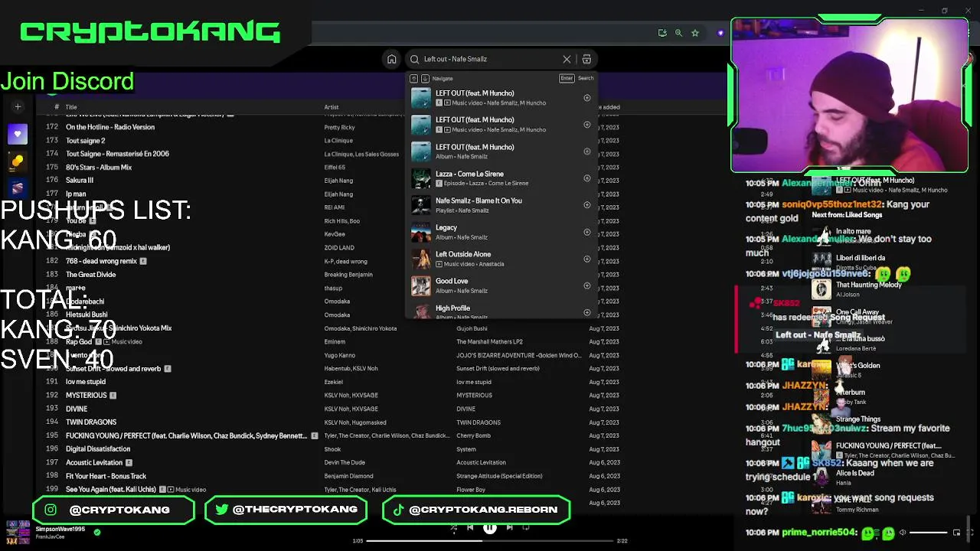Clear the search field with X icon
Screen dimensions: 980x551
(567, 59)
